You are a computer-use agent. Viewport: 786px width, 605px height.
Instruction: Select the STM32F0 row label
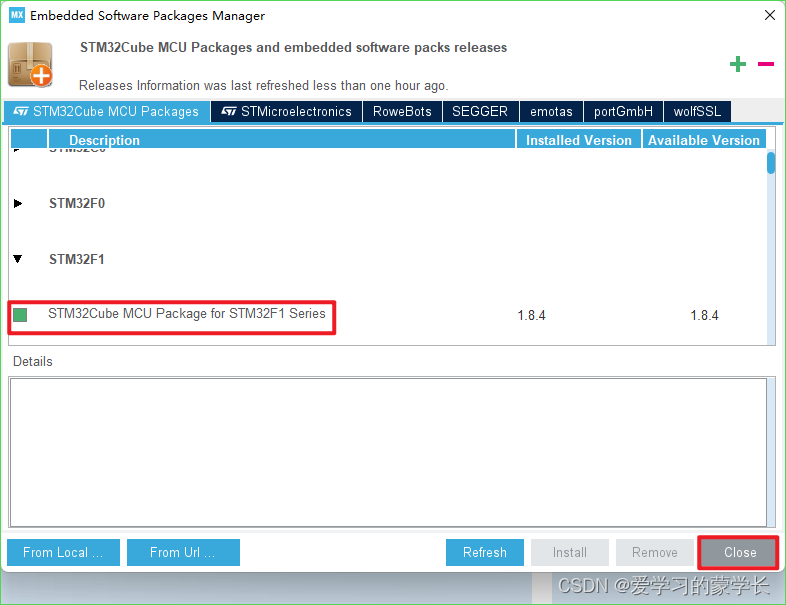(77, 203)
